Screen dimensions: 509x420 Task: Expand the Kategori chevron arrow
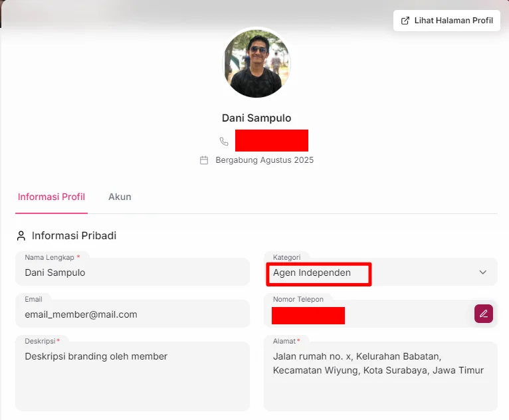[483, 272]
